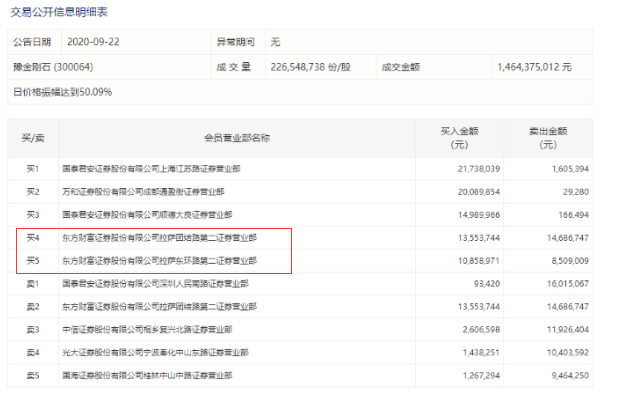Viewport: 620px width, 404px height.
Task: Click 卖2 row's 东方财富 拉萨团结路第二 name
Action: (159, 306)
